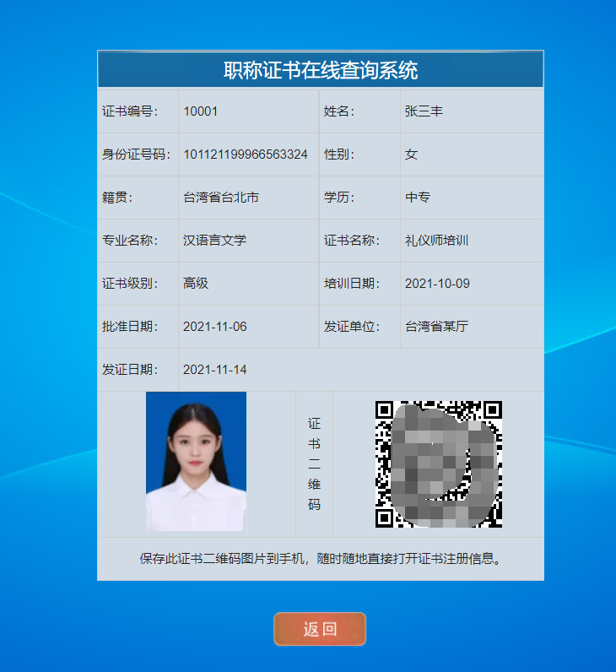The image size is (616, 672).
Task: Click the certificate QR code image
Action: click(x=439, y=464)
